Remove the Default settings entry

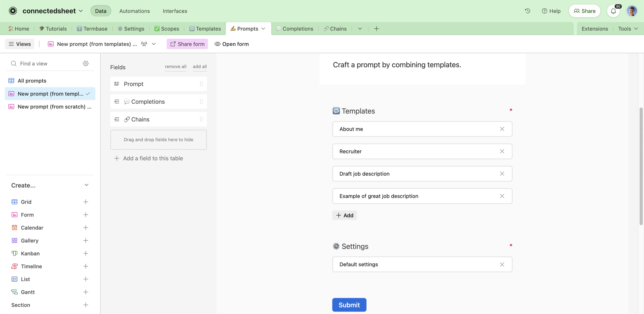coord(502,264)
